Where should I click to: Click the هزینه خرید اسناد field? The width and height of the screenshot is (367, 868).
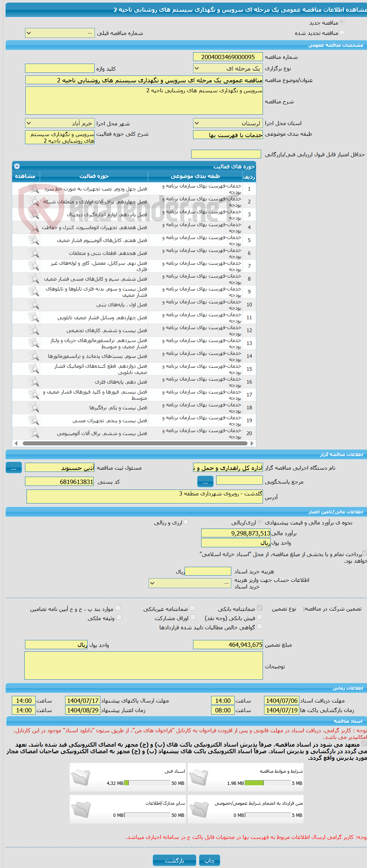click(x=208, y=571)
